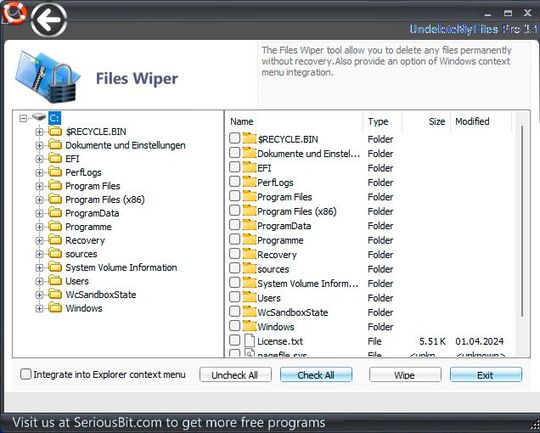Select Users label in folder tree

pos(77,281)
